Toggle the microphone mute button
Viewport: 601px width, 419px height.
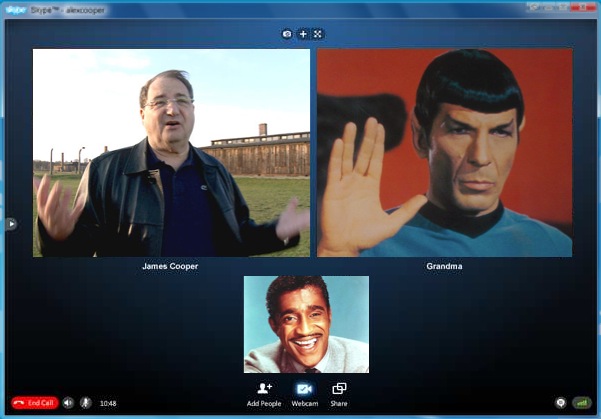click(x=86, y=403)
